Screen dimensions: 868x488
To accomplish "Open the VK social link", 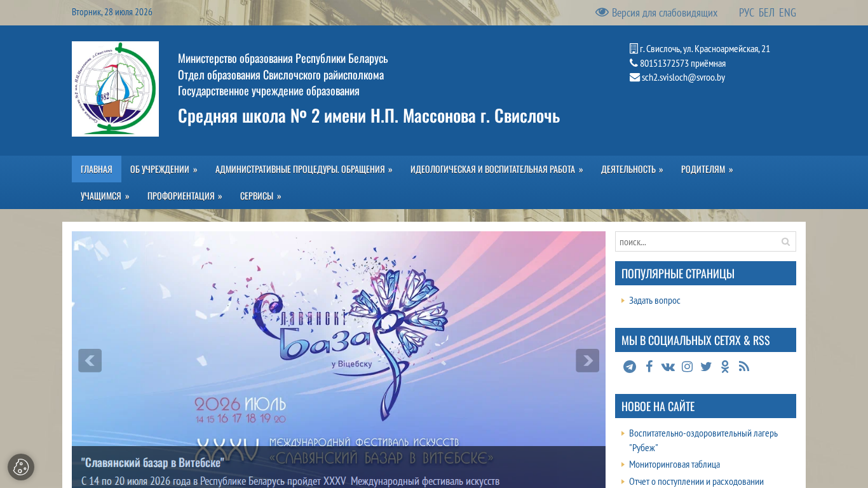I will [668, 367].
